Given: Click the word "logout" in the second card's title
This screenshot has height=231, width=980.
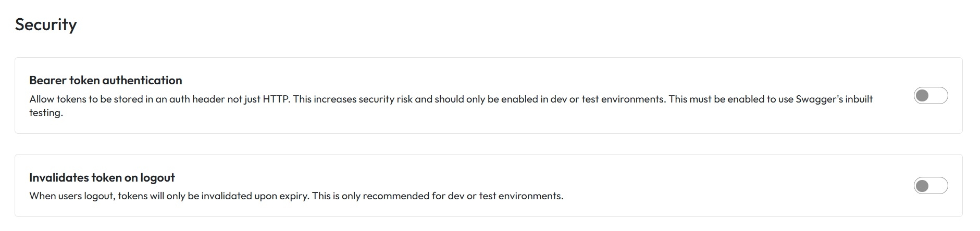Looking at the screenshot, I should [158, 177].
